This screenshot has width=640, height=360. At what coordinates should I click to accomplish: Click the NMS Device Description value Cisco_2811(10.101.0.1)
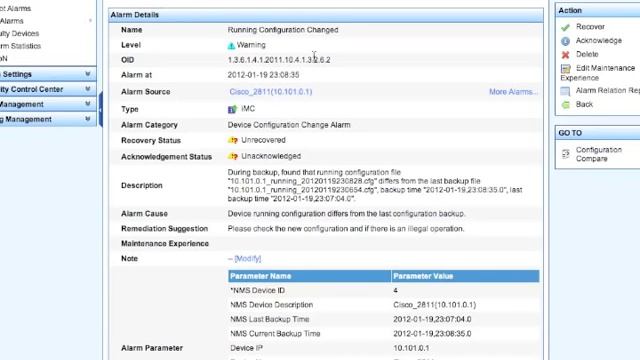(x=435, y=305)
